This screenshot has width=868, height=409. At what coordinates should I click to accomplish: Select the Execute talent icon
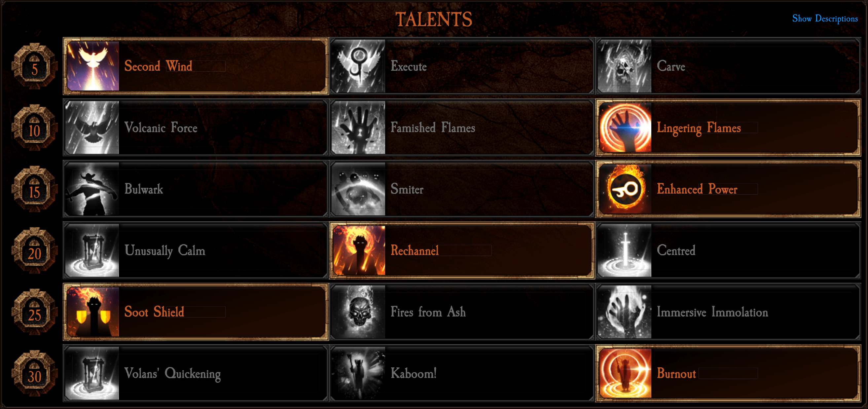point(358,66)
